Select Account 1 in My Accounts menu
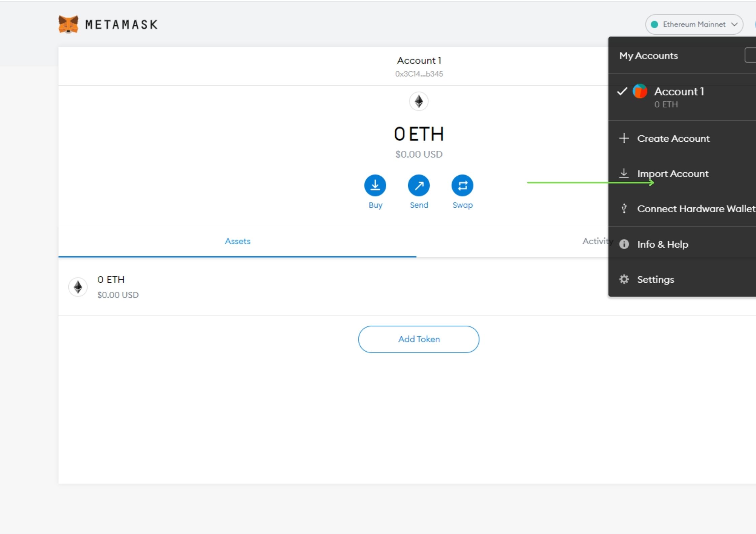The image size is (756, 534). (x=682, y=97)
